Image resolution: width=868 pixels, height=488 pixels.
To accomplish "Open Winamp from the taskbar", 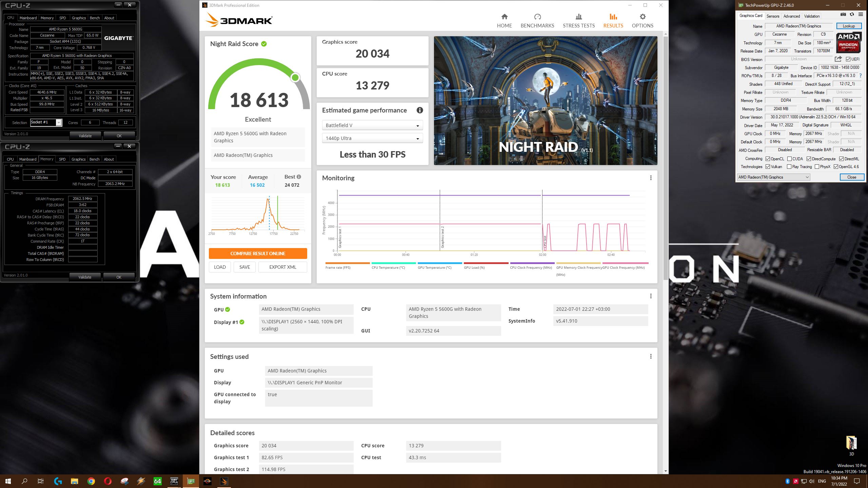I will click(141, 481).
